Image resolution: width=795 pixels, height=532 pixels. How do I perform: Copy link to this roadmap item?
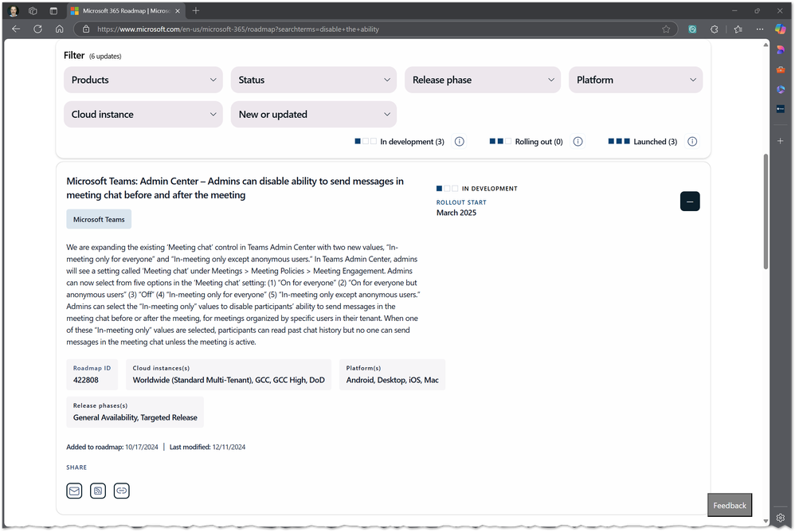(x=122, y=491)
